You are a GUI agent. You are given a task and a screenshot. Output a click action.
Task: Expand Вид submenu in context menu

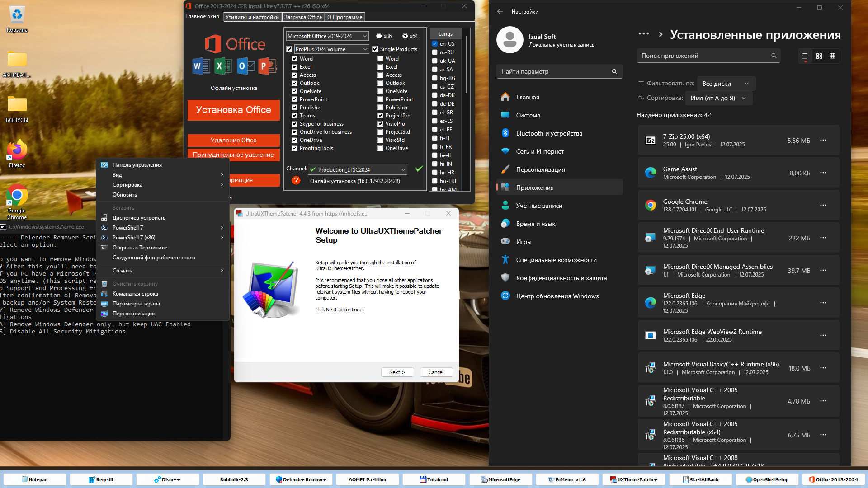[x=163, y=175]
